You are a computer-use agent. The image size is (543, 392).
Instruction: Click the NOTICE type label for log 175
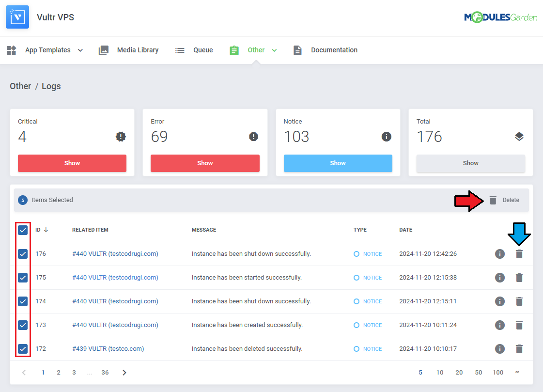[372, 278]
